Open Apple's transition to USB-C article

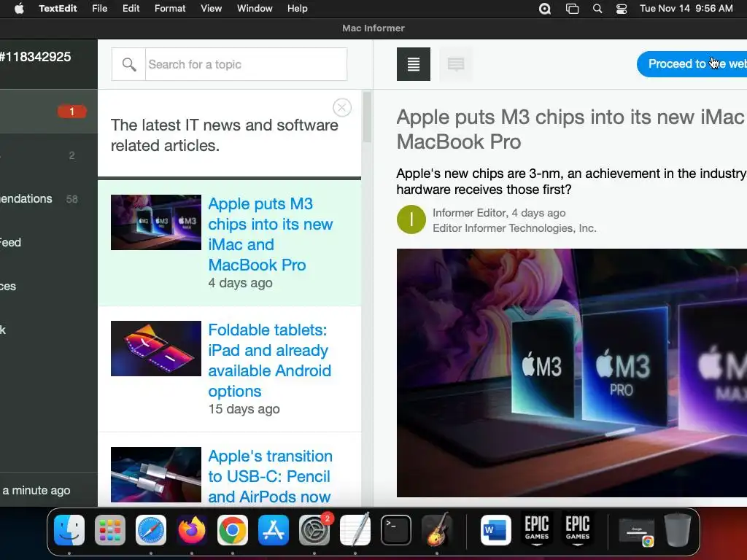pos(270,475)
